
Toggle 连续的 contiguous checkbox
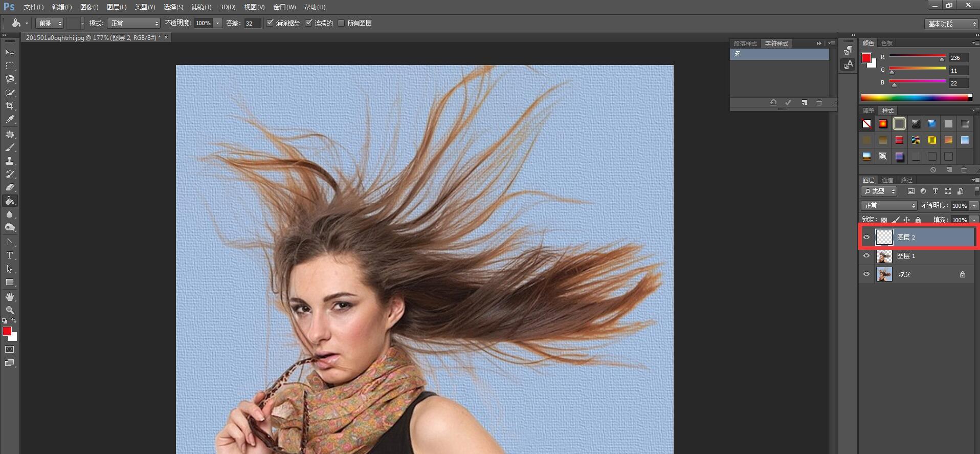coord(308,23)
